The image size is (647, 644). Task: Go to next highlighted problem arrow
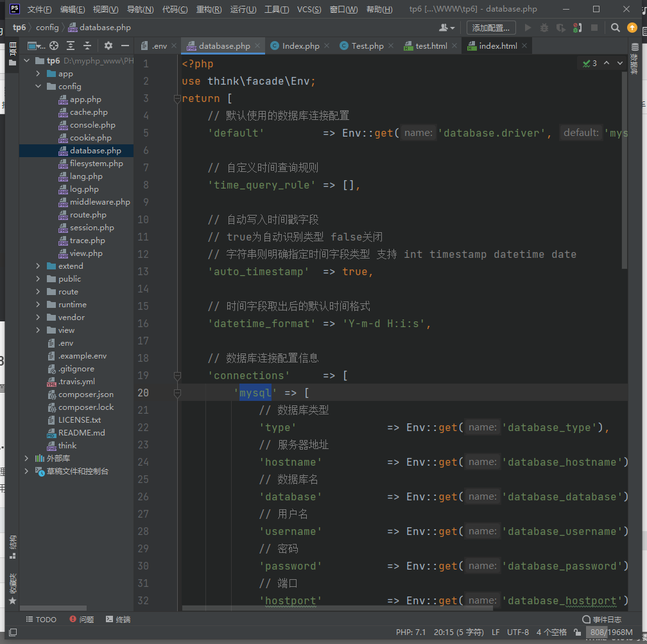[x=620, y=63]
